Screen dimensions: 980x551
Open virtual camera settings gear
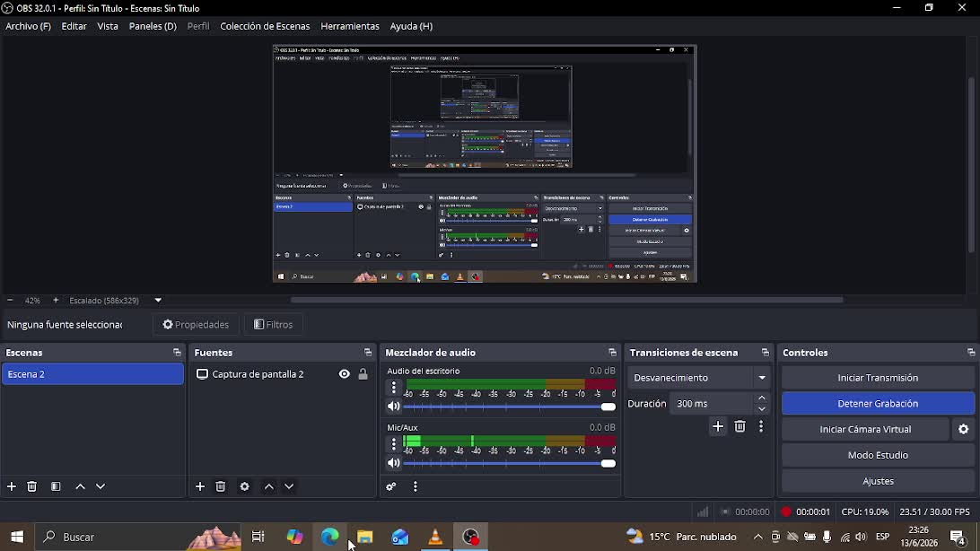pos(963,429)
